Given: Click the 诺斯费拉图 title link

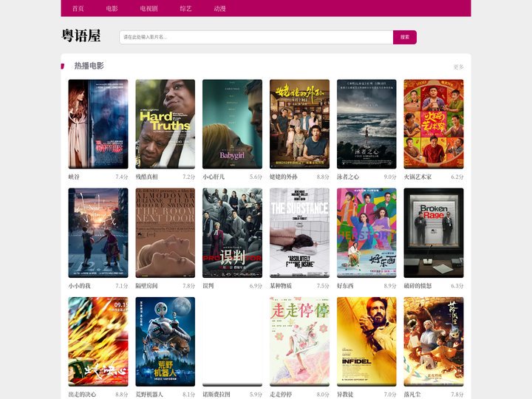Looking at the screenshot, I should 216,395.
